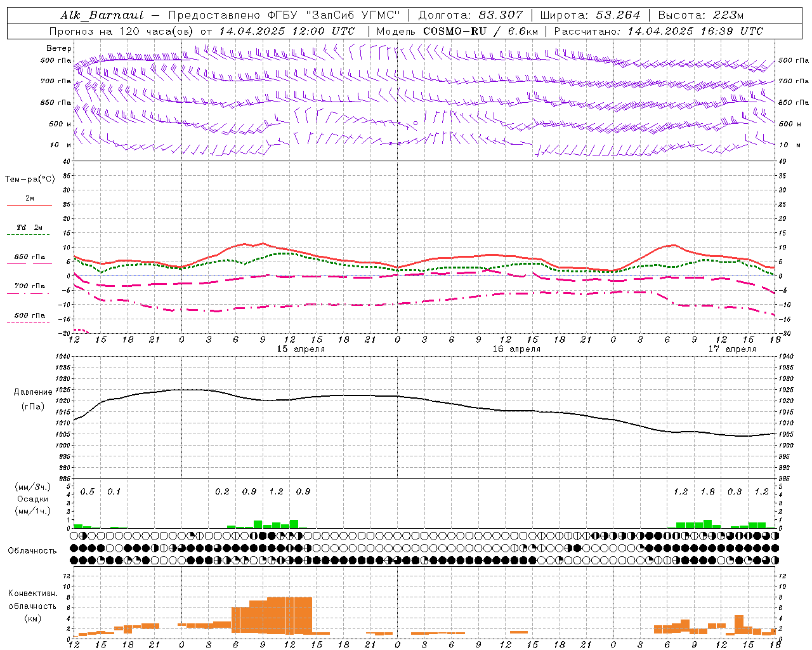812x650 pixels.
Task: Click the forecast start 14.04.2025 12:00 UTC
Action: click(x=287, y=31)
